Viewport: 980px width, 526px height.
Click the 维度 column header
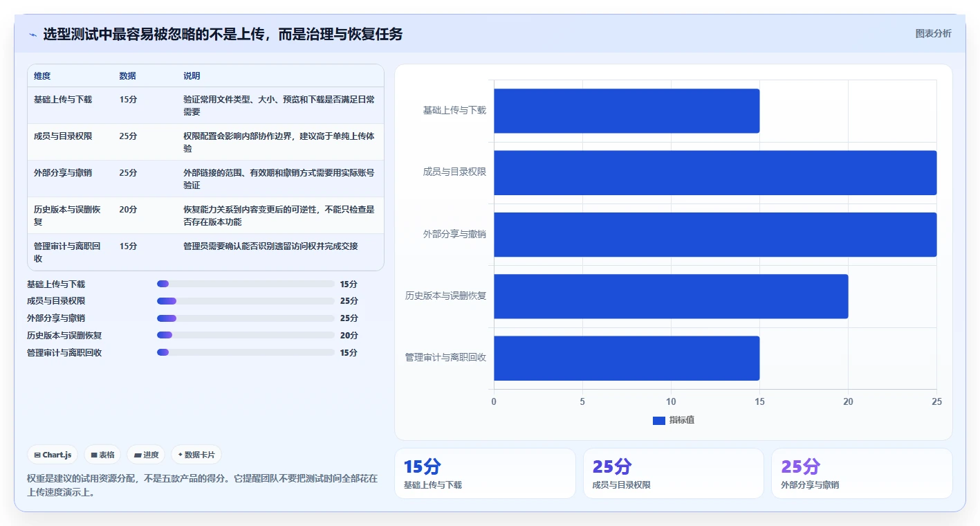pyautogui.click(x=42, y=76)
